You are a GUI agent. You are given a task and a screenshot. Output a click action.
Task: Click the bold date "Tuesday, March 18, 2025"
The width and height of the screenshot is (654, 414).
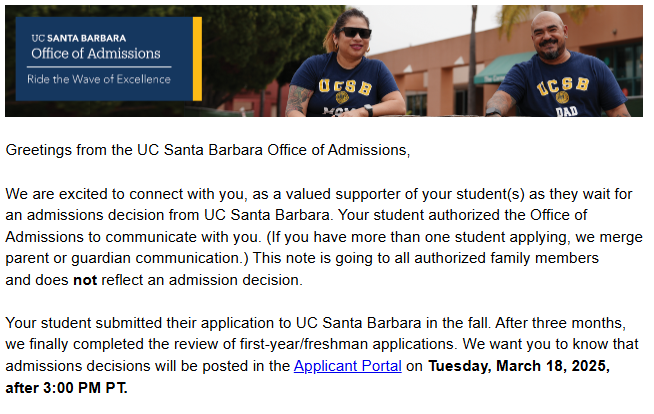coord(518,366)
